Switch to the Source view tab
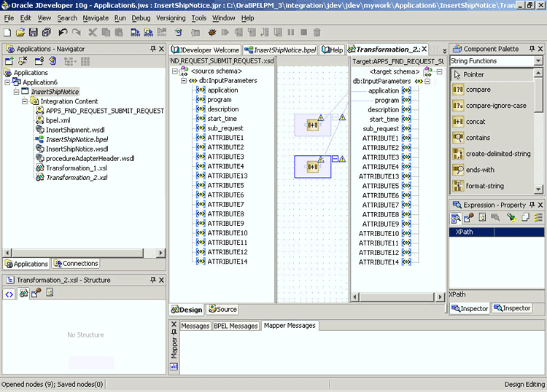This screenshot has height=392, width=547. click(x=222, y=309)
